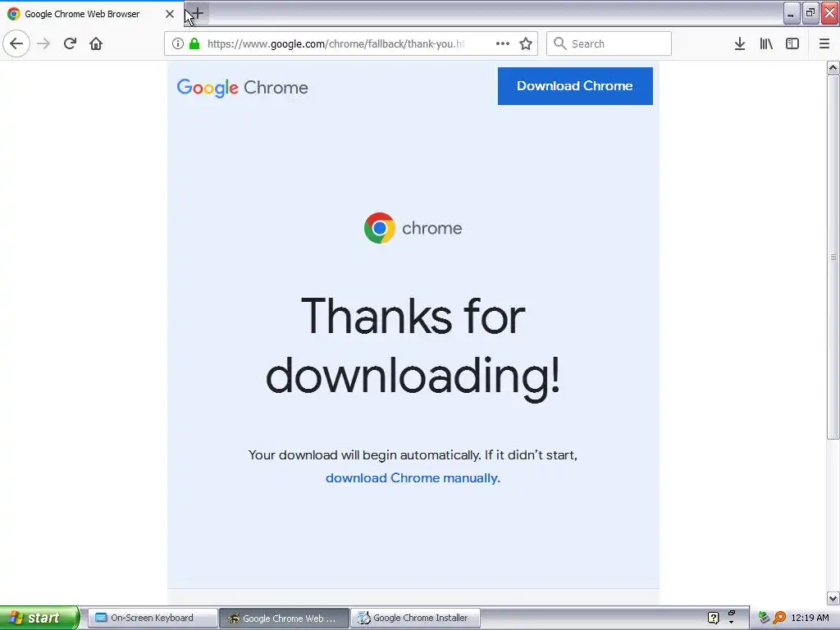Click the network computers tray icon
This screenshot has width=840, height=630.
point(764,618)
